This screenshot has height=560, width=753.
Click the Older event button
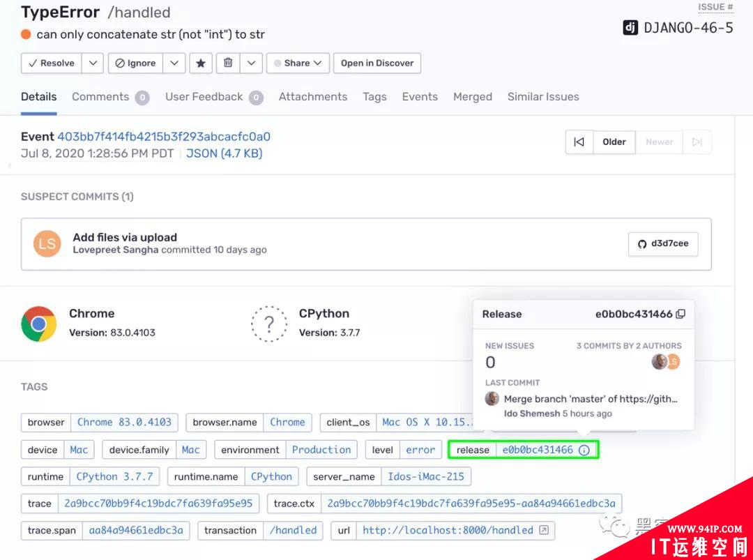coord(614,142)
